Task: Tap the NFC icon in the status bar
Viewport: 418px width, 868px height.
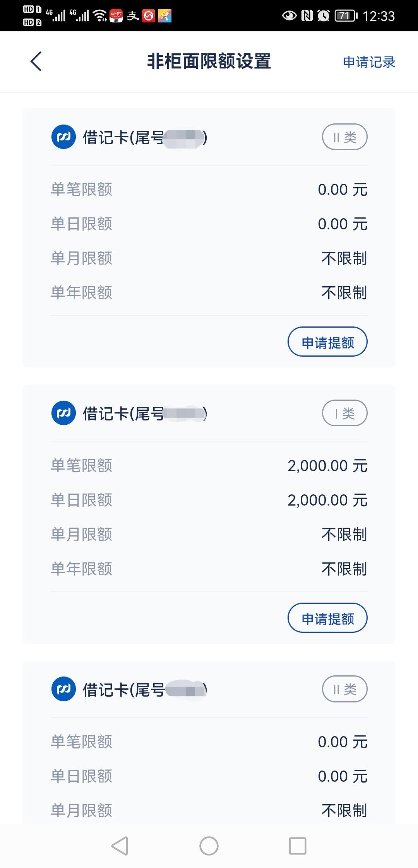Action: click(x=307, y=16)
